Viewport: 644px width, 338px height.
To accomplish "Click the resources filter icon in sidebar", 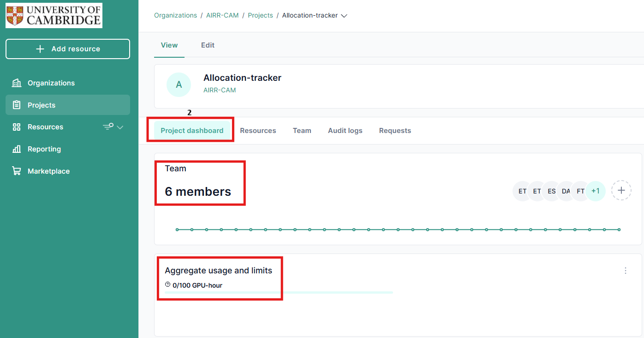I will (108, 127).
